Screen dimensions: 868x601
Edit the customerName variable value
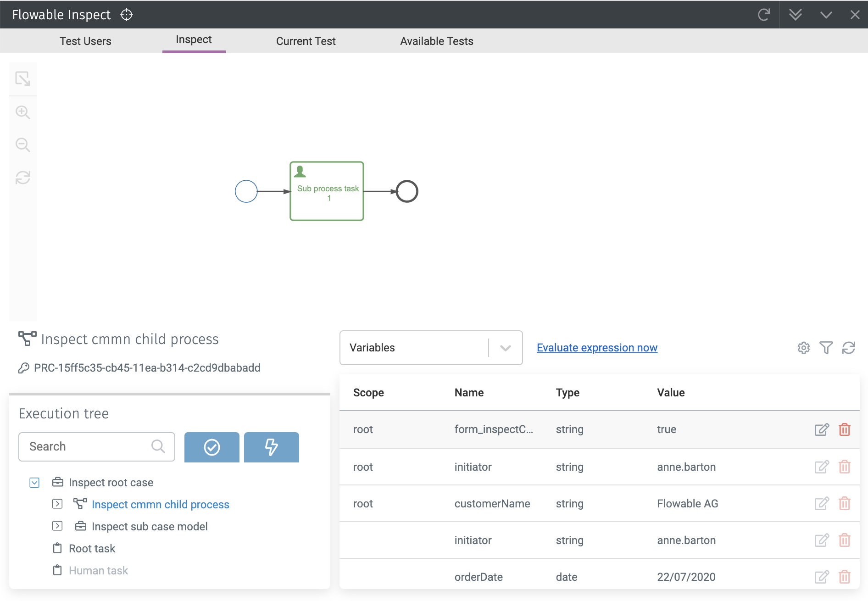tap(822, 504)
